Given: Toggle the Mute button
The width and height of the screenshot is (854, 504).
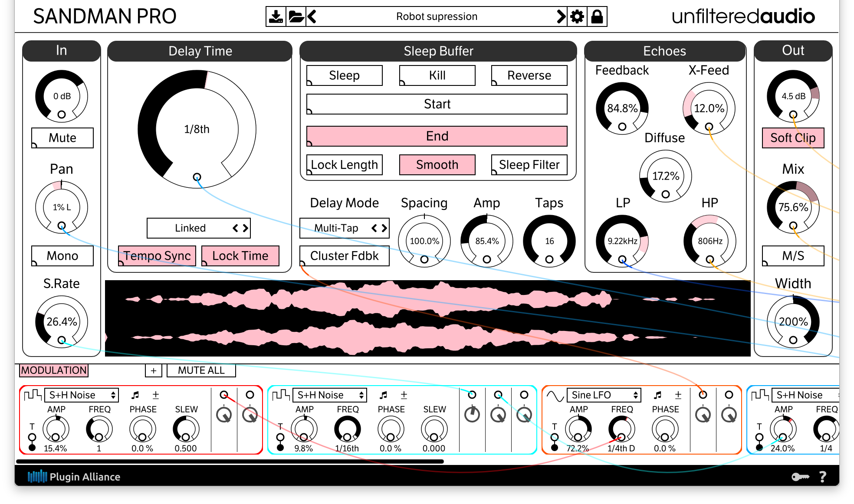Looking at the screenshot, I should tap(62, 138).
